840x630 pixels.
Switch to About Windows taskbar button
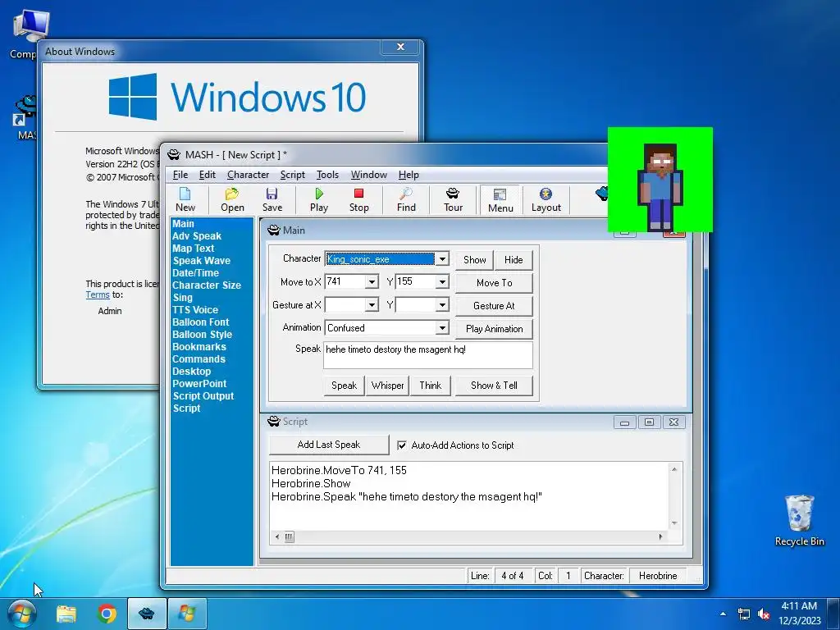click(x=187, y=614)
